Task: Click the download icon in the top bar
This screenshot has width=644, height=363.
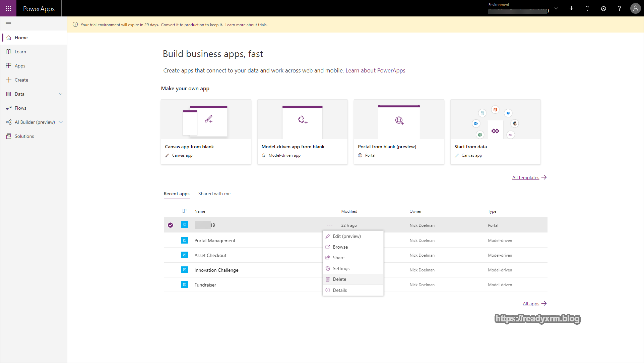Action: point(571,8)
